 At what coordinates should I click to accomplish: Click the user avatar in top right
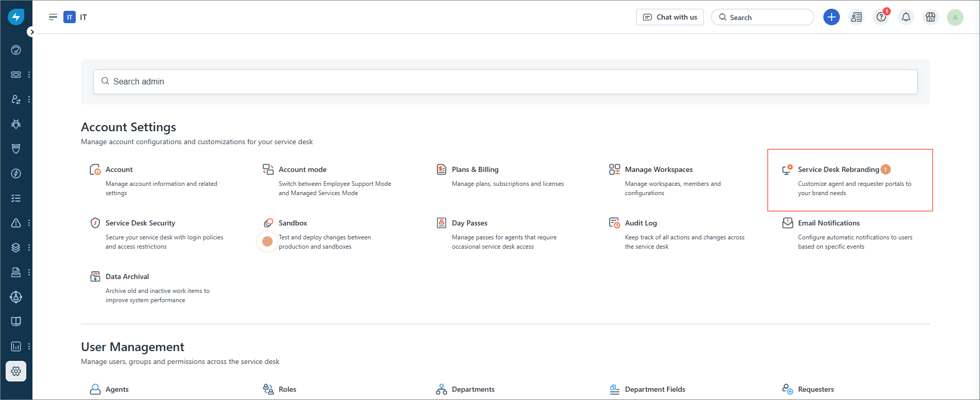tap(955, 17)
